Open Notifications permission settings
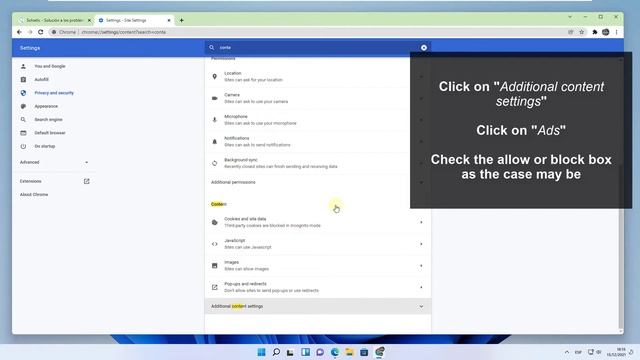The width and height of the screenshot is (640, 360). click(x=318, y=141)
